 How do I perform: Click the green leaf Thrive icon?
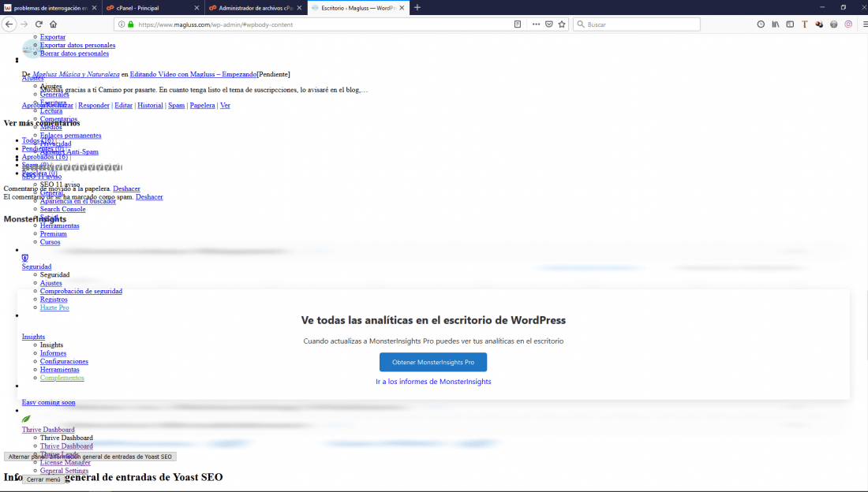pyautogui.click(x=26, y=419)
